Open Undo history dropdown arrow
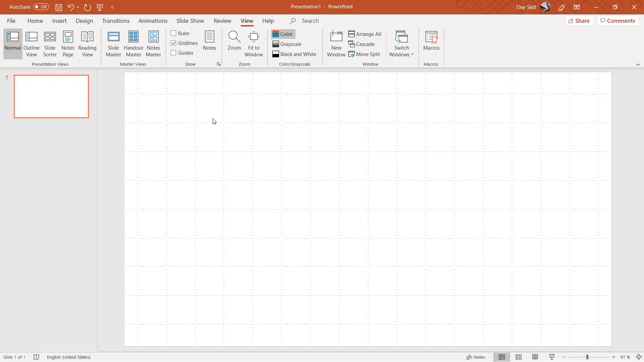644x362 pixels. click(78, 7)
